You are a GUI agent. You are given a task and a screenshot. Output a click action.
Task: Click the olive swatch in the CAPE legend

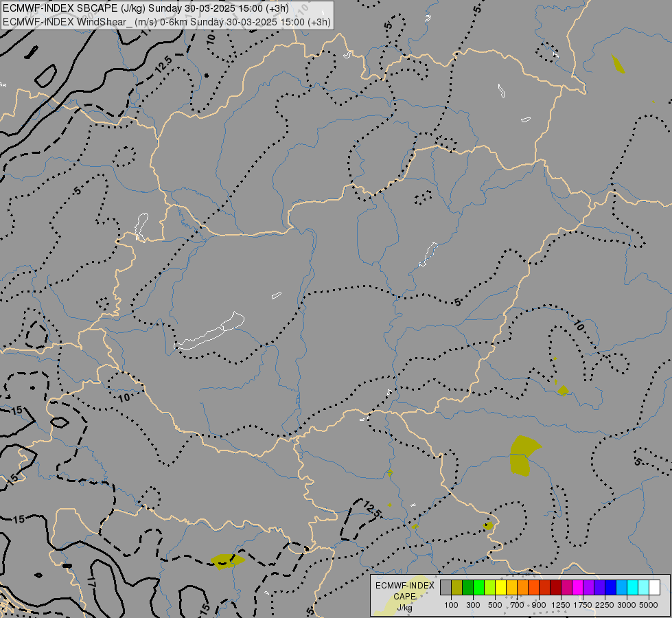[457, 588]
